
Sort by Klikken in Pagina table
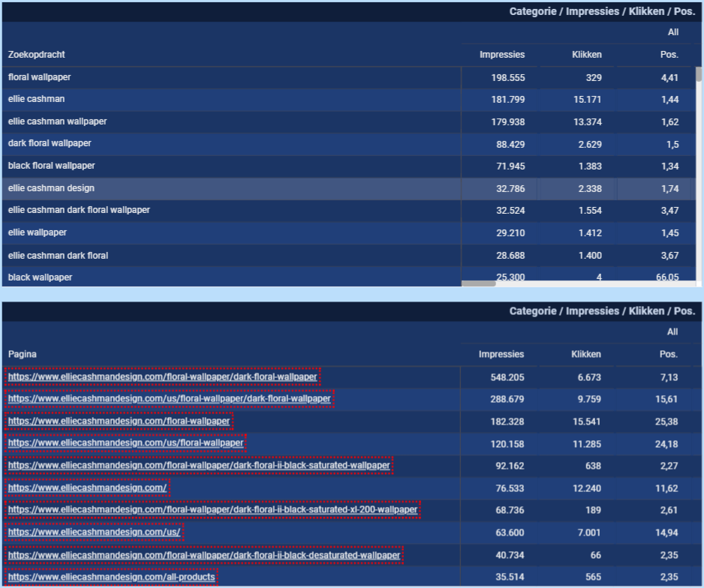point(586,354)
